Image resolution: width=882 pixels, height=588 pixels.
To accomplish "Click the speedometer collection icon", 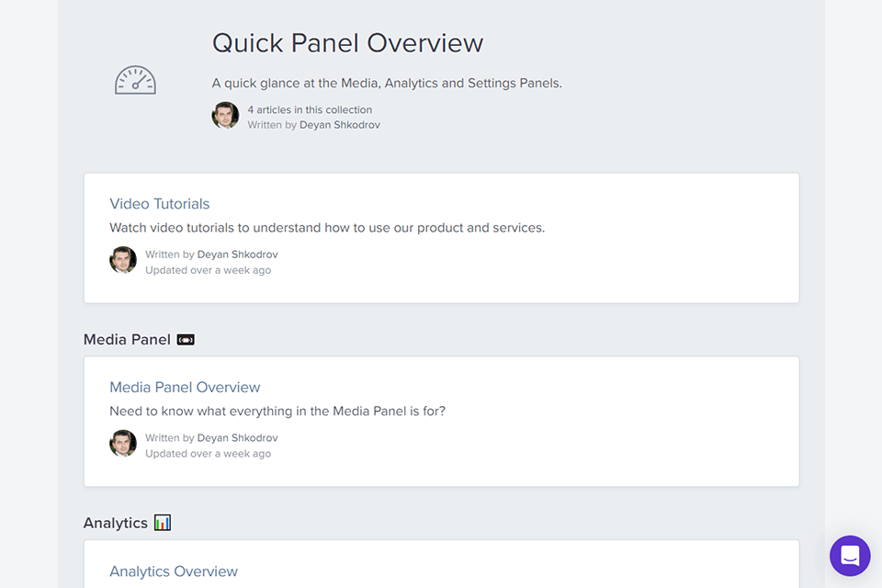I will (135, 81).
